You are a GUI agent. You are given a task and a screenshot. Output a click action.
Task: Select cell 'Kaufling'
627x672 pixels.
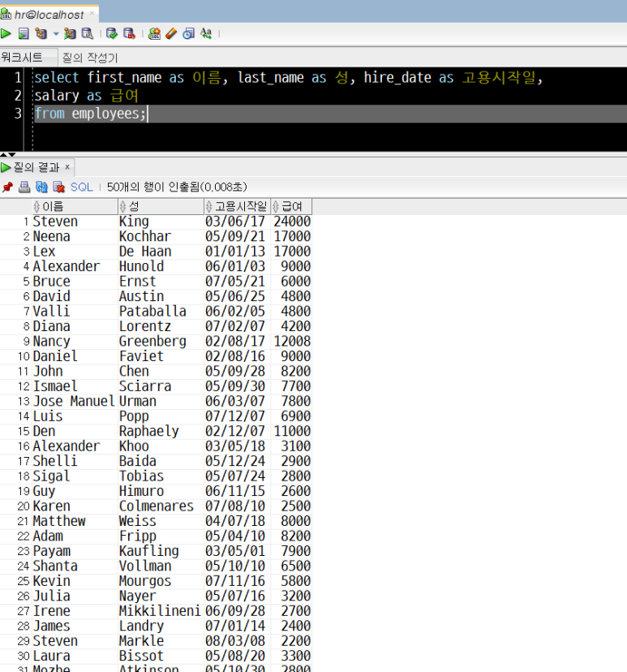coord(161,552)
